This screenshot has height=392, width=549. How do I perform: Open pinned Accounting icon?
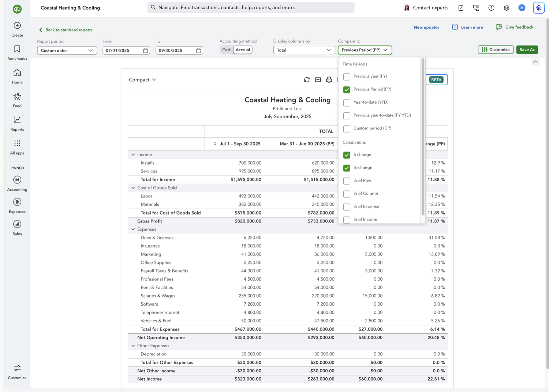(x=17, y=180)
